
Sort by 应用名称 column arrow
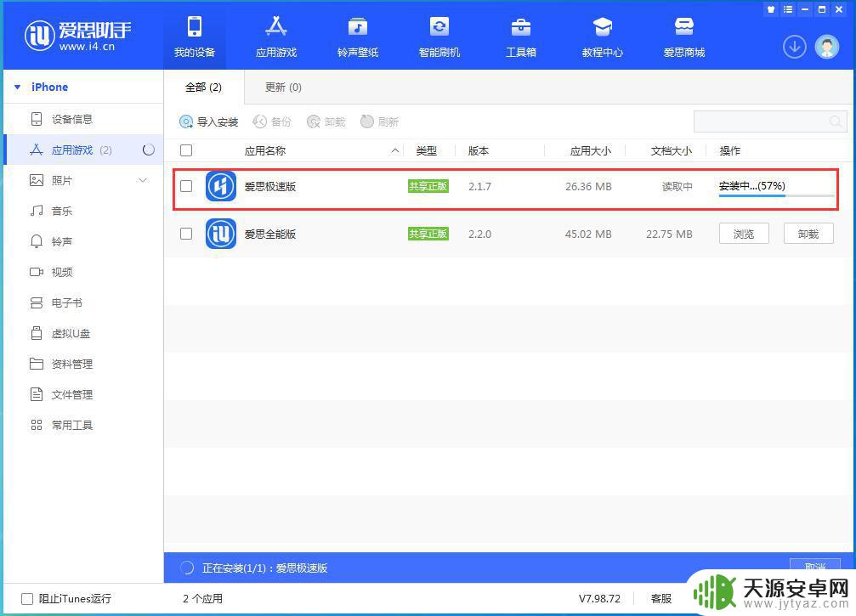pyautogui.click(x=394, y=151)
